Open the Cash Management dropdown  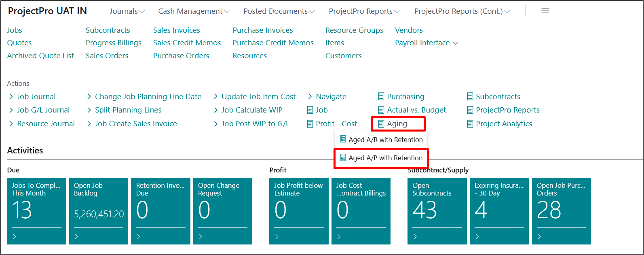[194, 11]
